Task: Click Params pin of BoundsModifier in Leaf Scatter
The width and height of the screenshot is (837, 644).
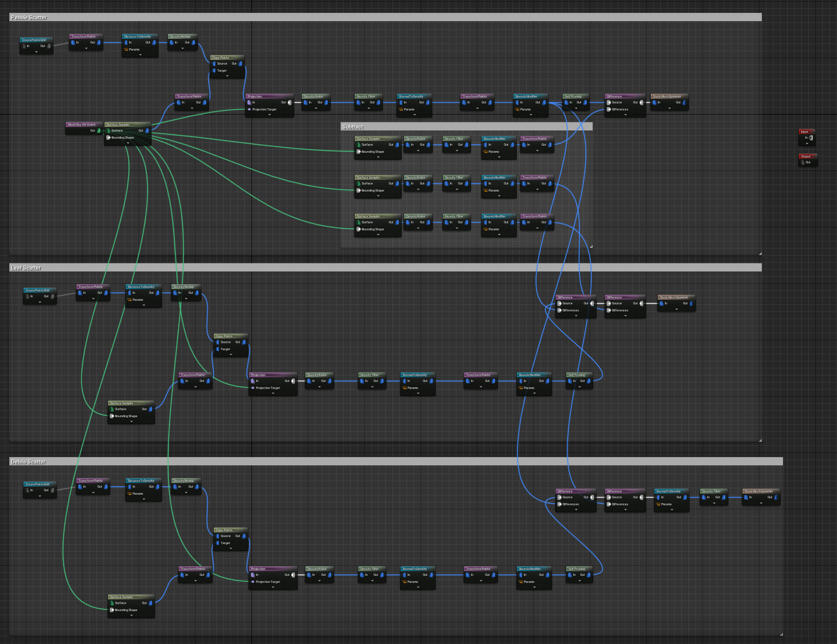Action: [521, 388]
